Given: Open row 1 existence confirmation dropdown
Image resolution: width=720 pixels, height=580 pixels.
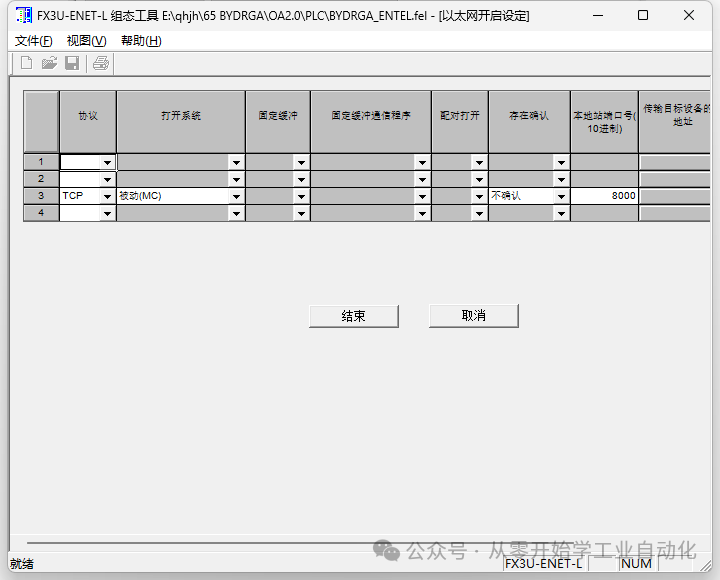Looking at the screenshot, I should (561, 163).
